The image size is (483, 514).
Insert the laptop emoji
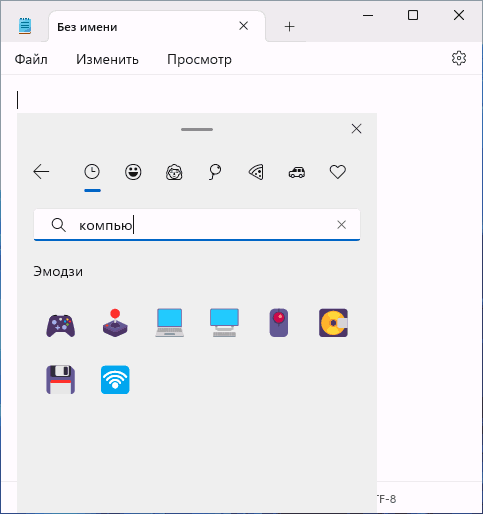coord(170,323)
